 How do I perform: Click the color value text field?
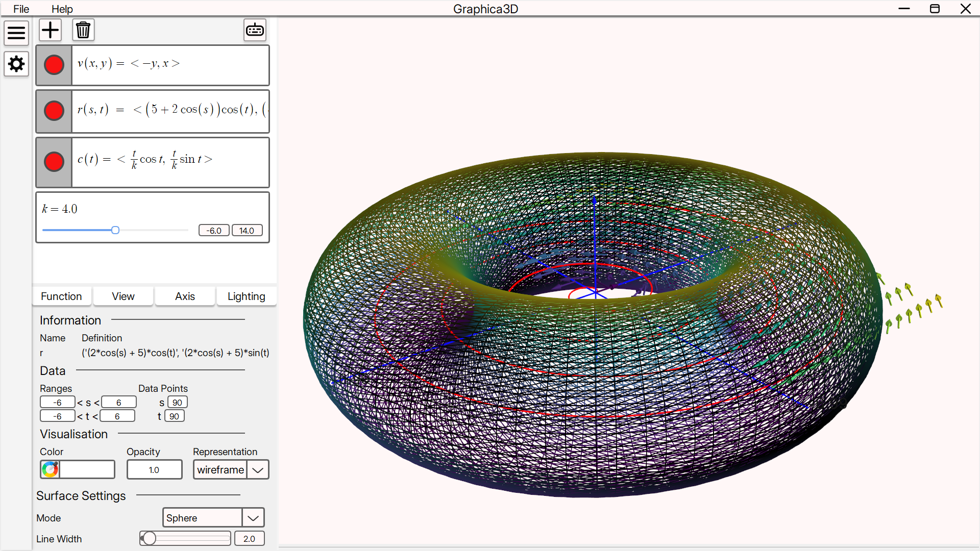pyautogui.click(x=87, y=469)
